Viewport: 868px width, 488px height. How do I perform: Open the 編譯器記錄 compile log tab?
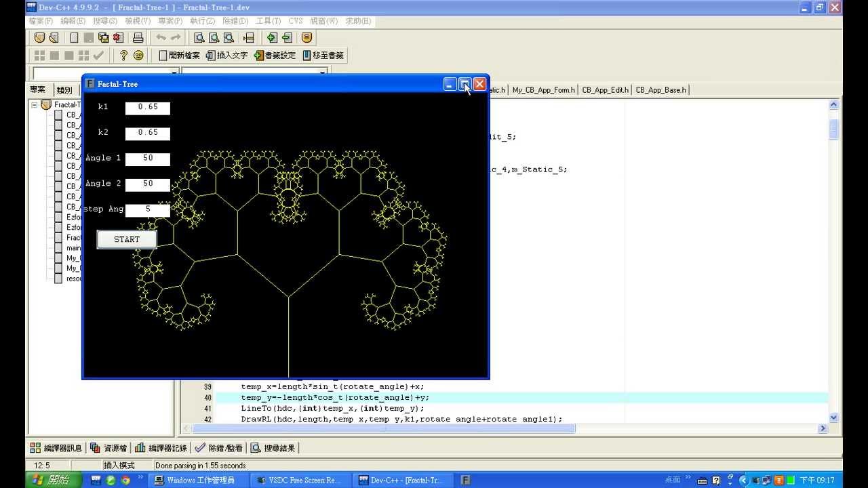[161, 448]
